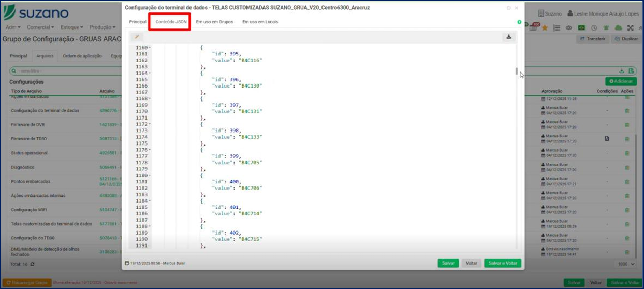Viewport: 644px width, 289px height.
Task: Open the page size 1000 dropdown
Action: click(625, 264)
